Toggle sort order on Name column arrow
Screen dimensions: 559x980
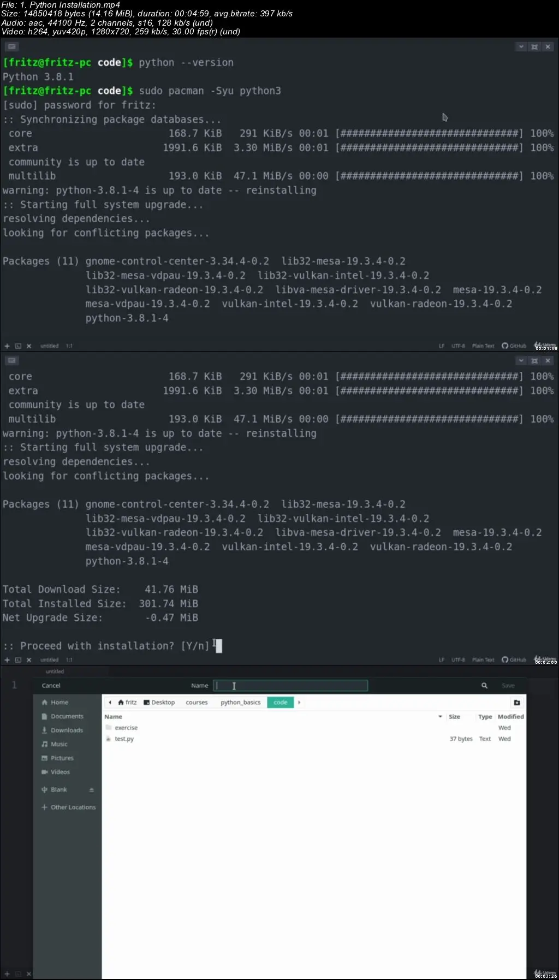(440, 717)
